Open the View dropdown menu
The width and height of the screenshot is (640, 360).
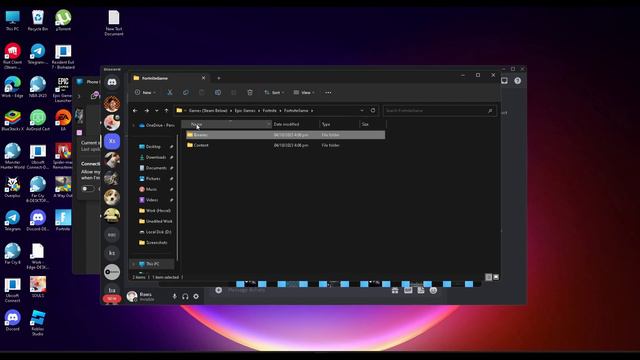tap(304, 93)
